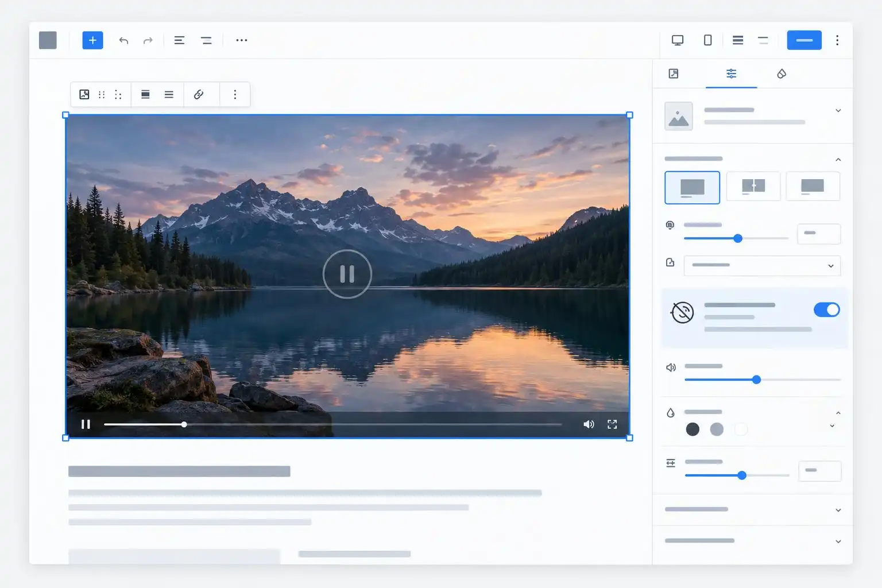Click the speaker icon in the sidebar panel
Viewport: 882px width, 588px height.
pos(671,367)
